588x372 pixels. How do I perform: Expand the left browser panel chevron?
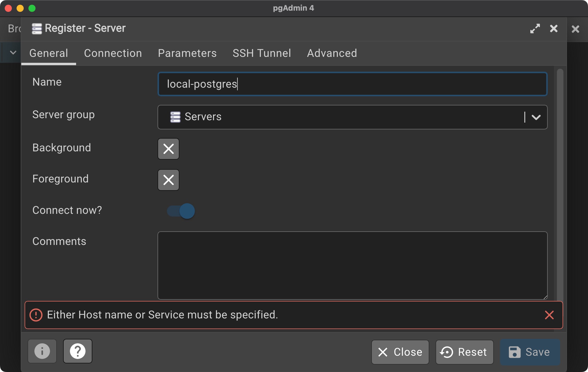(13, 53)
